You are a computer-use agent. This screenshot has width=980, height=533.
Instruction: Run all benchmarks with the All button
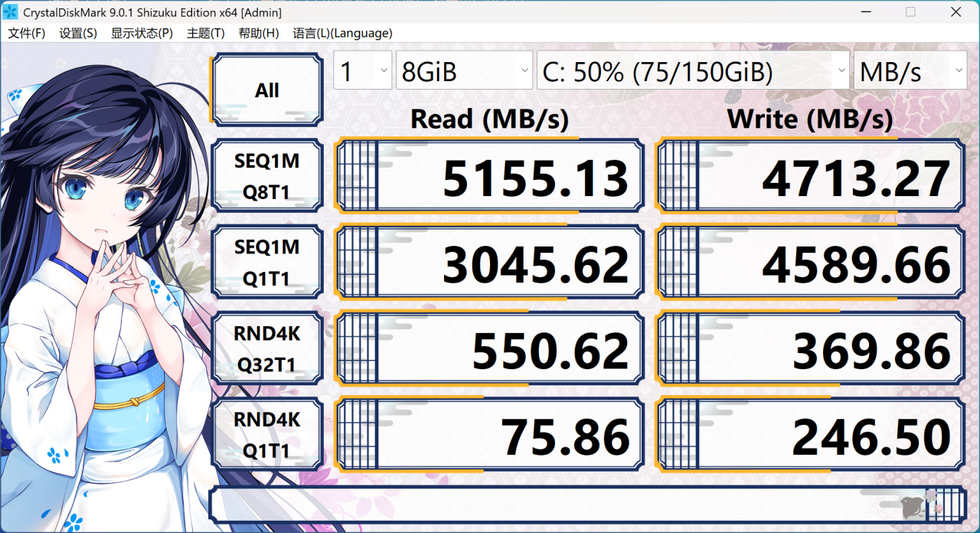(x=266, y=90)
